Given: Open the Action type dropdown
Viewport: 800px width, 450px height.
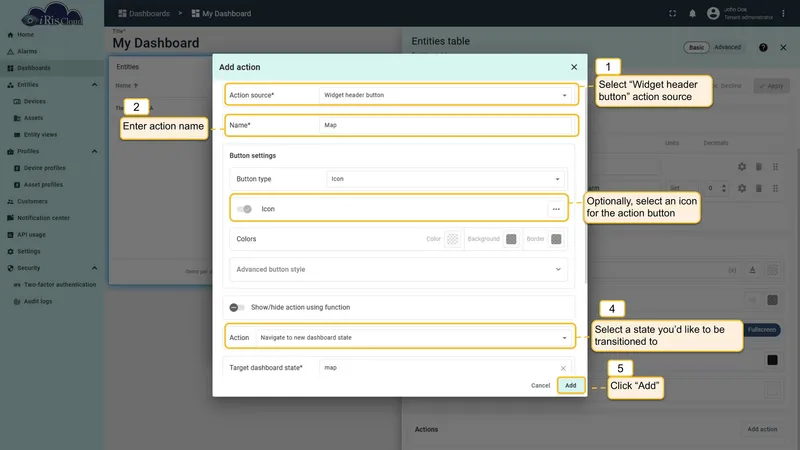Looking at the screenshot, I should 412,337.
